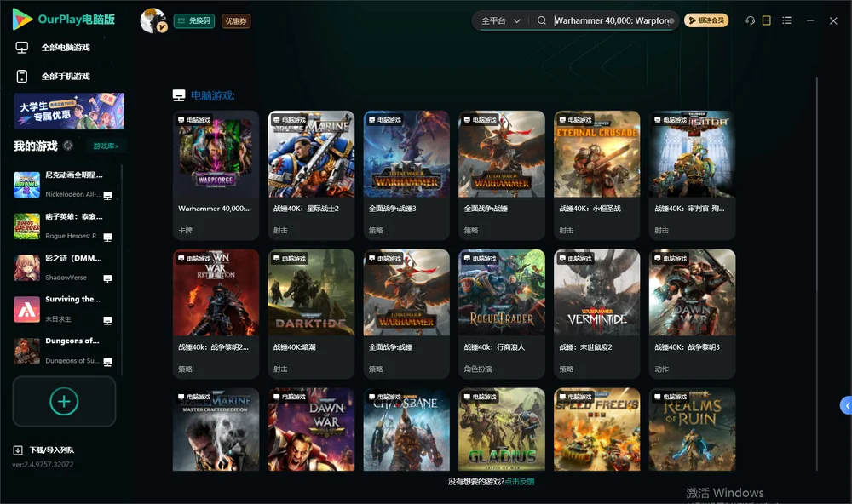852x504 pixels.
Task: Open 战锤40k：行商浪人 Rogue Trader card
Action: [x=502, y=314]
